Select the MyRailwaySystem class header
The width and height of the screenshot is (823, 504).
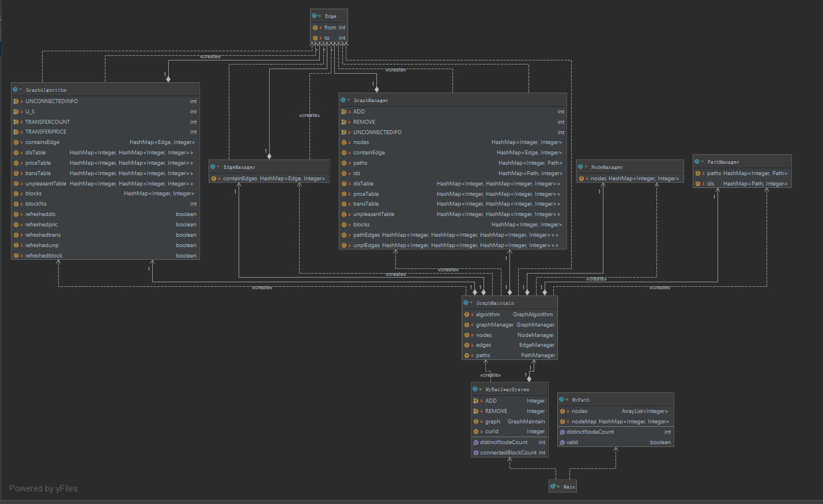click(x=507, y=389)
